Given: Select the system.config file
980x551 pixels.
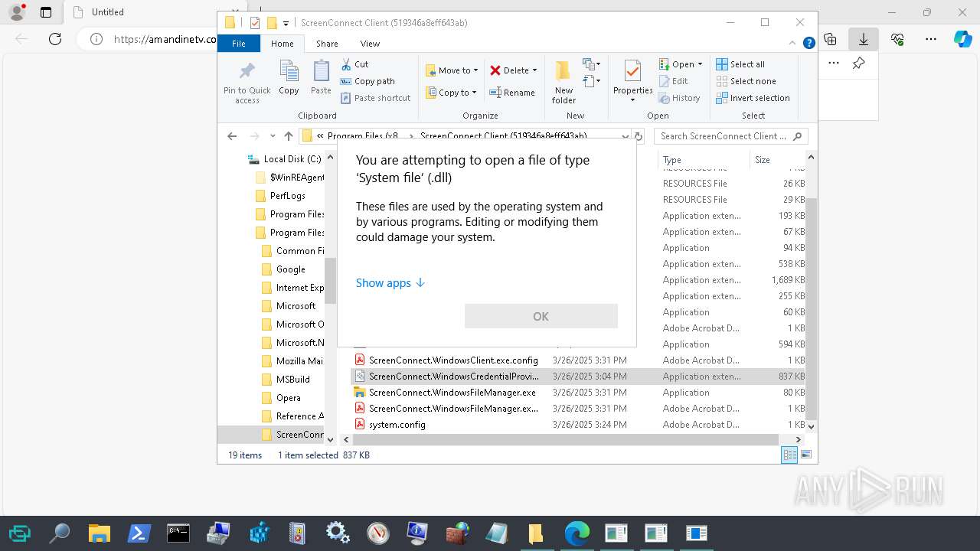Looking at the screenshot, I should pyautogui.click(x=397, y=425).
